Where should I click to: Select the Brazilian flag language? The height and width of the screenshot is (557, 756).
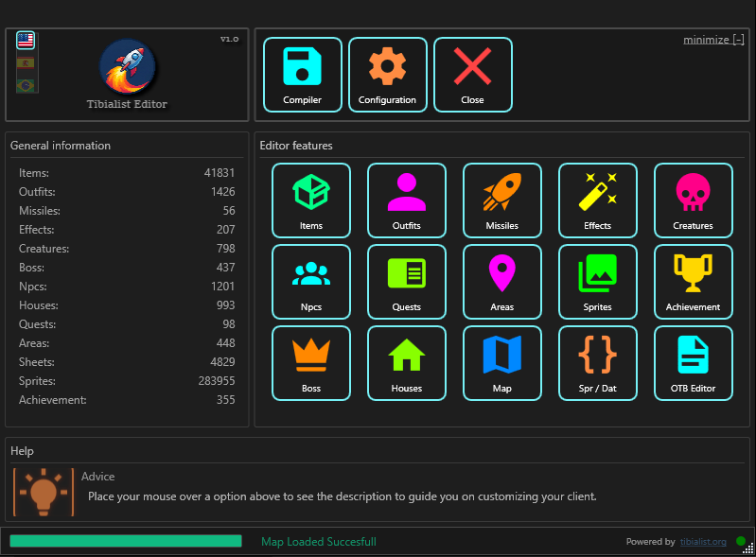pos(26,86)
